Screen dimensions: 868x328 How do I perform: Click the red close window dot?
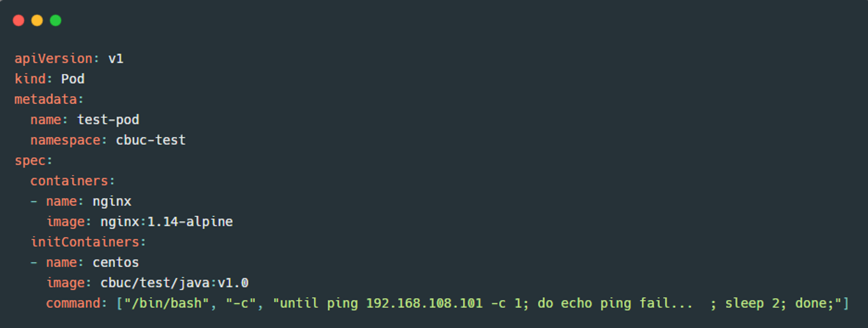pos(19,20)
